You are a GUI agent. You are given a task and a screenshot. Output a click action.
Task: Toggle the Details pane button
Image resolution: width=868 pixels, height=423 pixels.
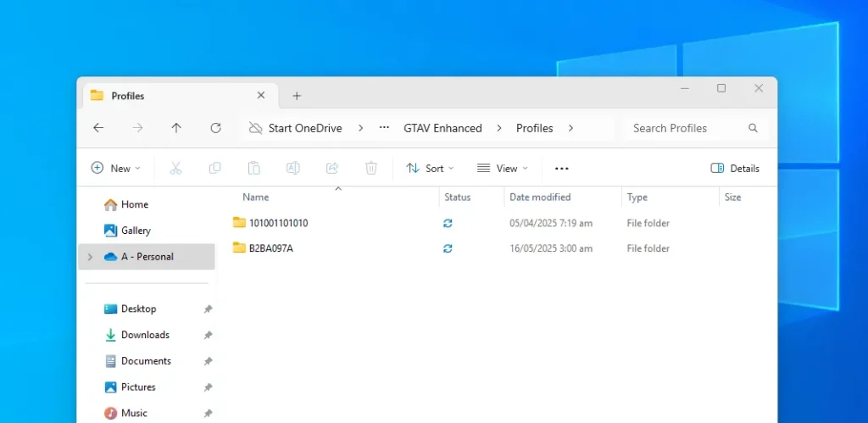coord(735,168)
